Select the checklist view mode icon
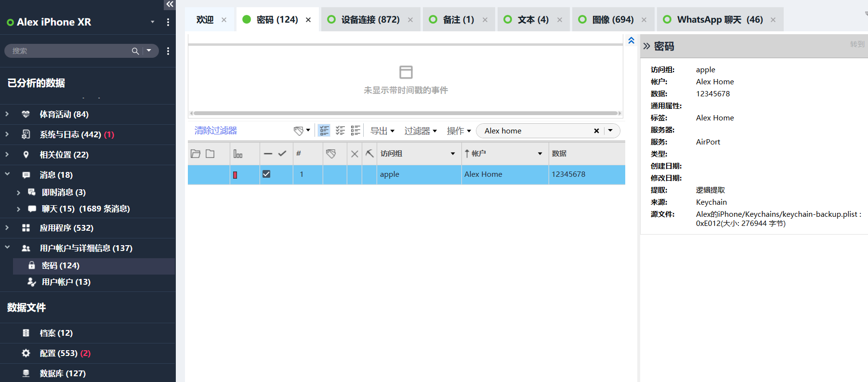The height and width of the screenshot is (382, 868). [x=340, y=131]
